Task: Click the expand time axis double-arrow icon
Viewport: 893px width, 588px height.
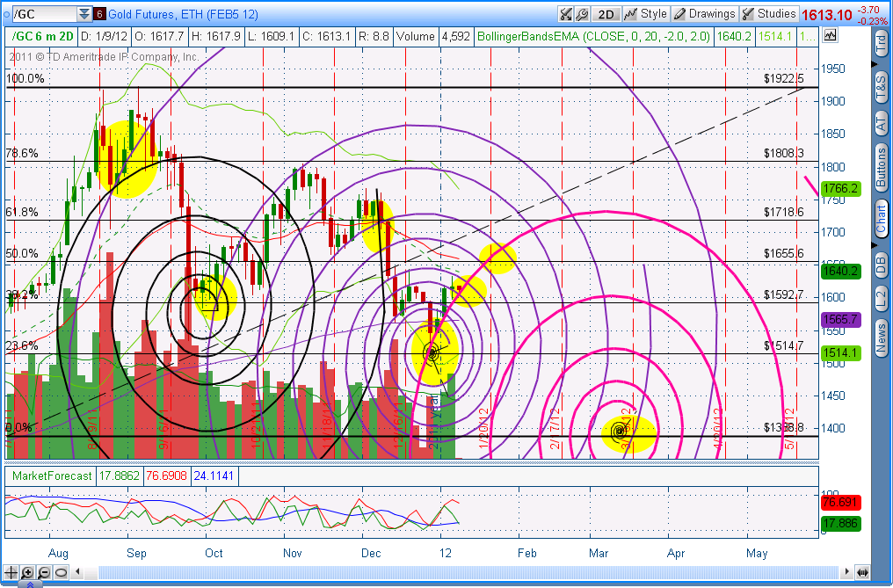Action: pyautogui.click(x=862, y=572)
